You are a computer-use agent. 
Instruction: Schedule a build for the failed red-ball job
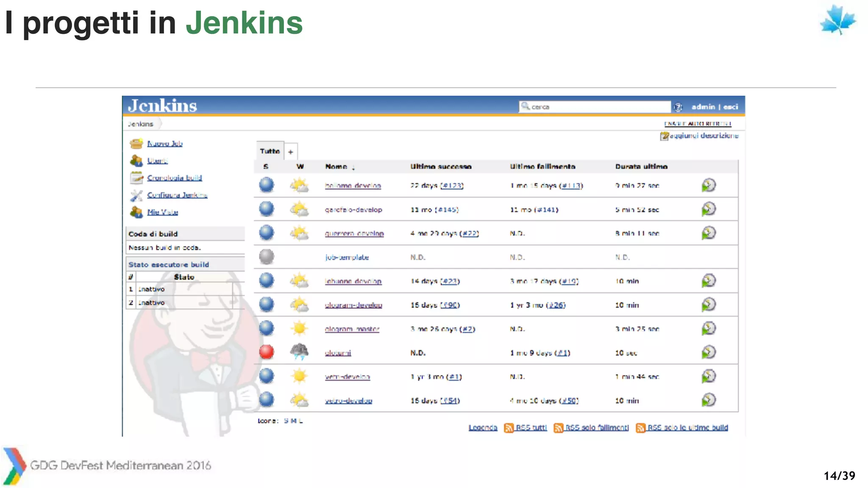pyautogui.click(x=709, y=352)
